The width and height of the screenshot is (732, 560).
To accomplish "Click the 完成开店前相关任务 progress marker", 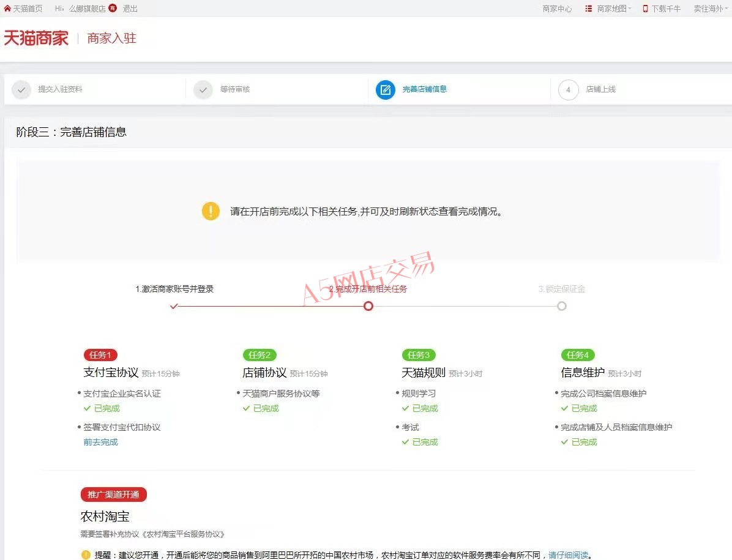I will (368, 306).
